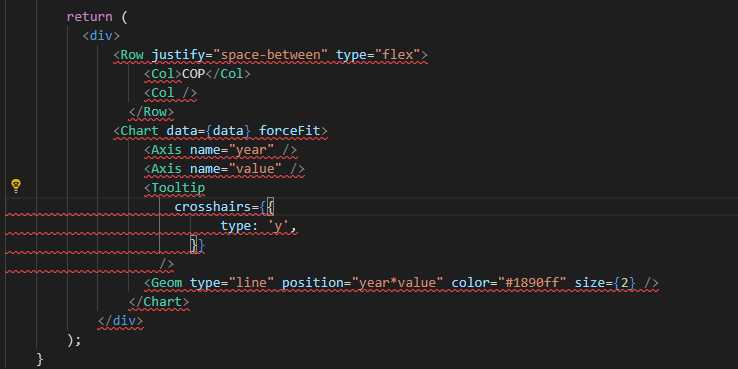
Task: Click the 'COP' text inside Col
Action: pos(193,74)
